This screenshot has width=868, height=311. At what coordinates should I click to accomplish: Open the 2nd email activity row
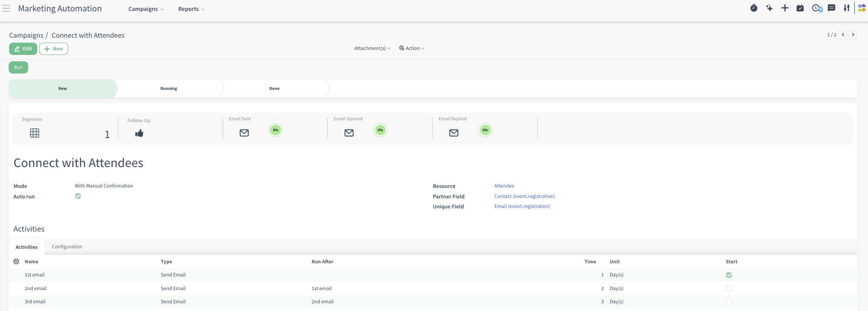click(x=433, y=288)
